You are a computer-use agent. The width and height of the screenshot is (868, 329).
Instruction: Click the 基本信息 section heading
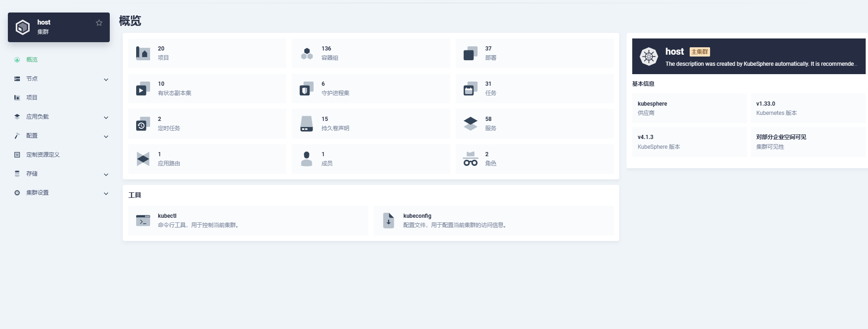coord(643,84)
